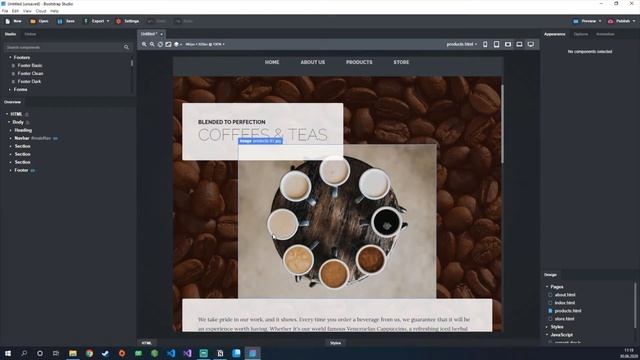Viewport: 640px width, 360px height.
Task: Click the Windows Start button
Action: coord(8,353)
